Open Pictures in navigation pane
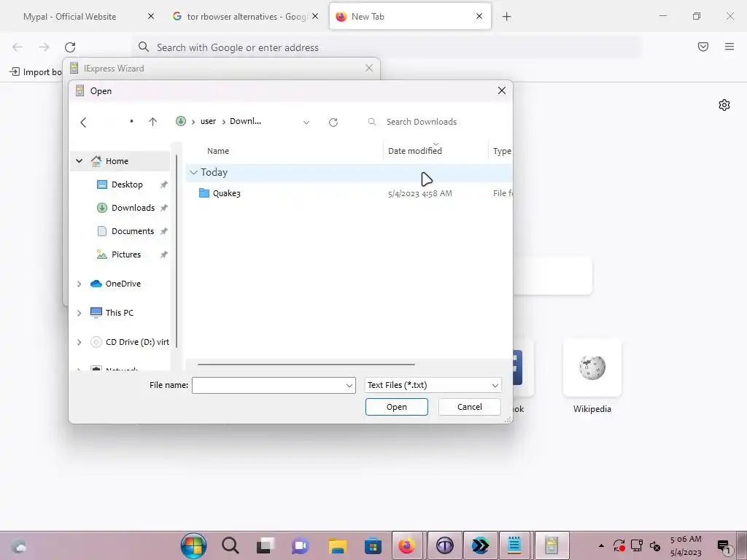 click(125, 254)
